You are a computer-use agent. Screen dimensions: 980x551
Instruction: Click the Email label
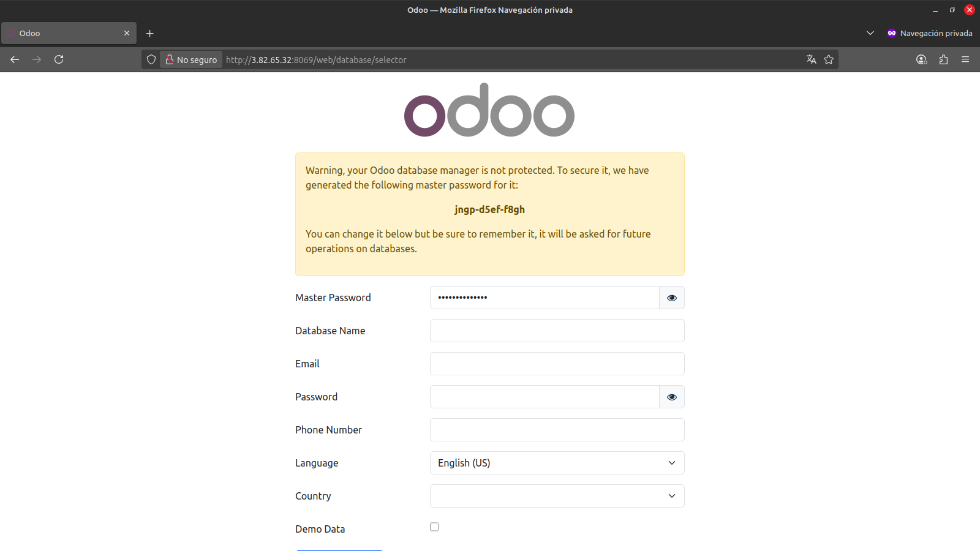pos(307,364)
